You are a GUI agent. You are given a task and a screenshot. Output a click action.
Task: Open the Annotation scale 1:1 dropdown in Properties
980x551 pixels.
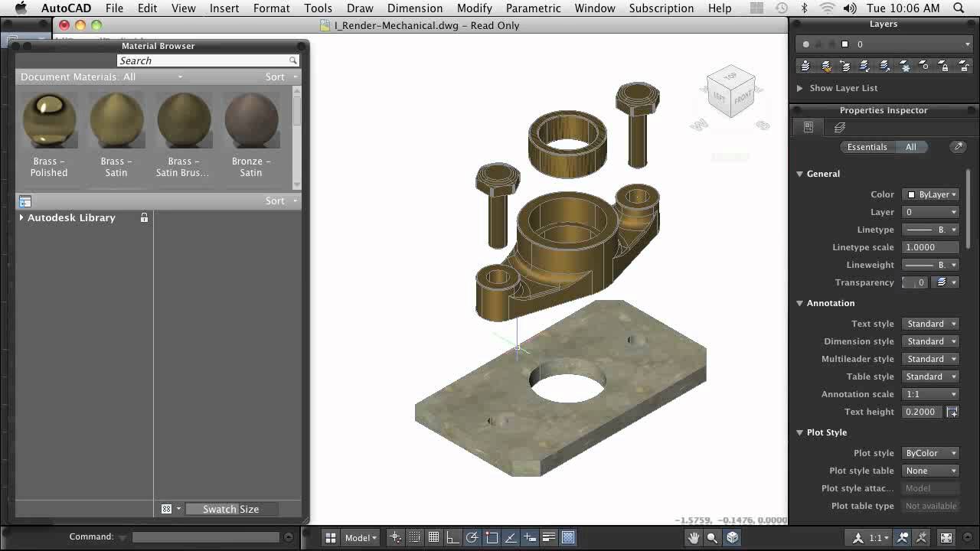click(x=930, y=394)
